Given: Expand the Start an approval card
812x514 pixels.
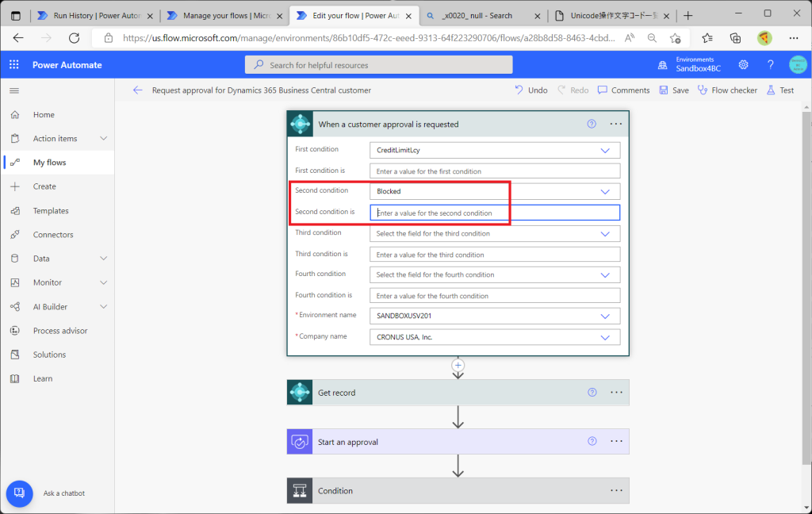Looking at the screenshot, I should (x=458, y=442).
